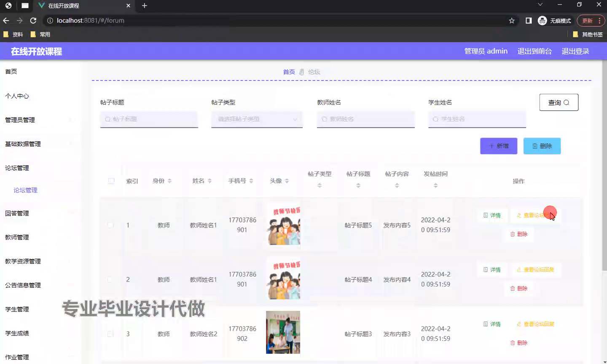Click 删除 for 帖子标题5 row
The image size is (607, 364).
[519, 234]
